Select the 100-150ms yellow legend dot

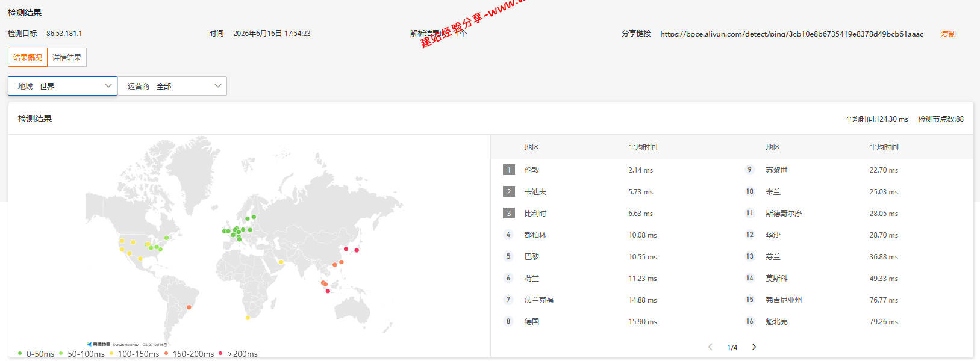[111, 353]
